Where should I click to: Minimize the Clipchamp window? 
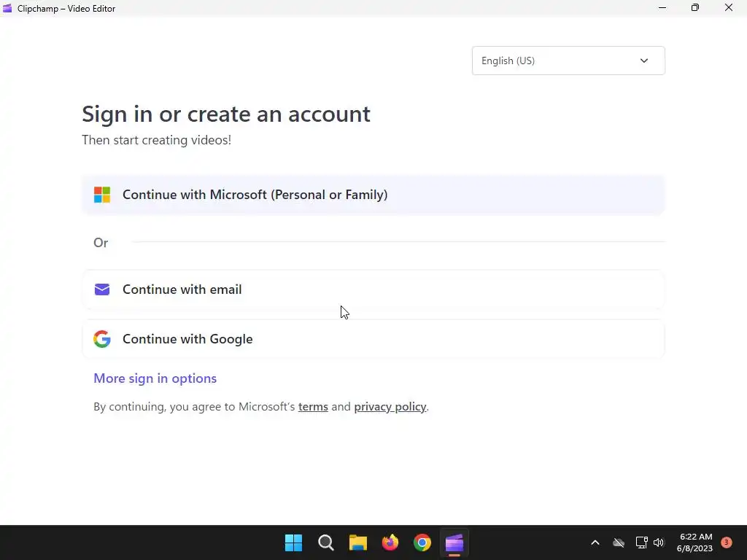[x=662, y=8]
